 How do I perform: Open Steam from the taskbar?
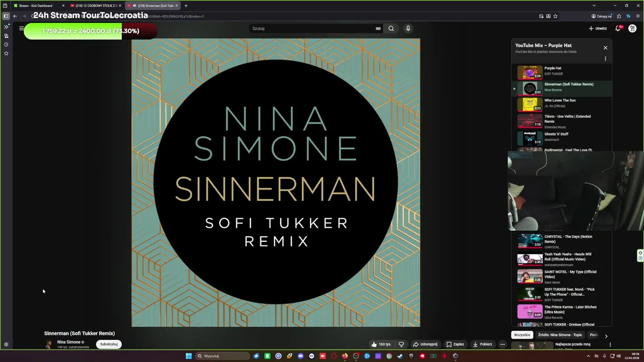400,356
